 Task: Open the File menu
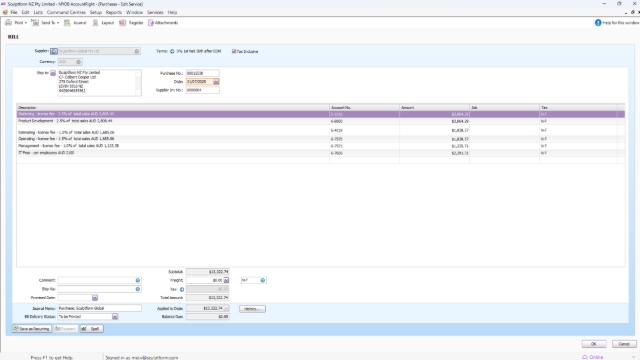14,12
